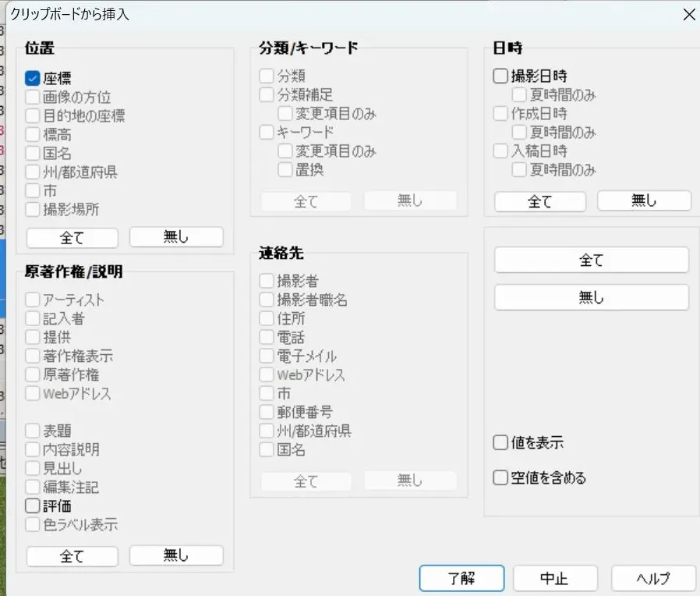
Task: Enable the 撮影日時 checkbox
Action: coord(500,76)
